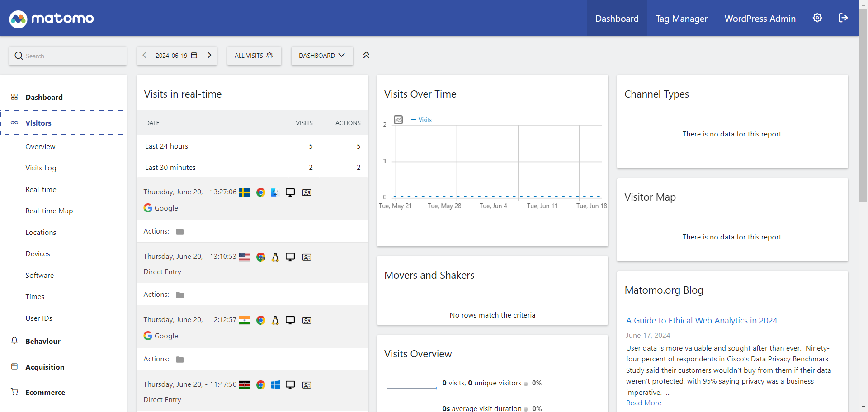Click the calendar icon next to the date

(x=194, y=55)
